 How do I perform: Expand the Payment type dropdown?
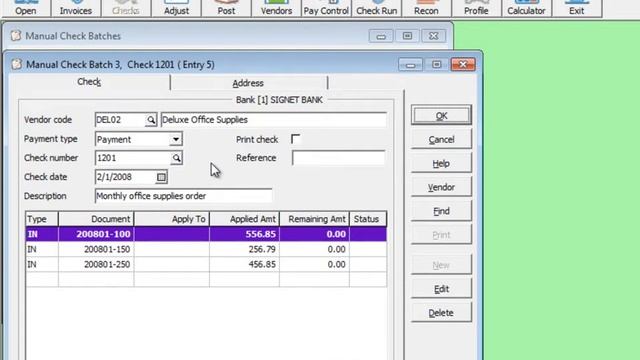(x=176, y=139)
